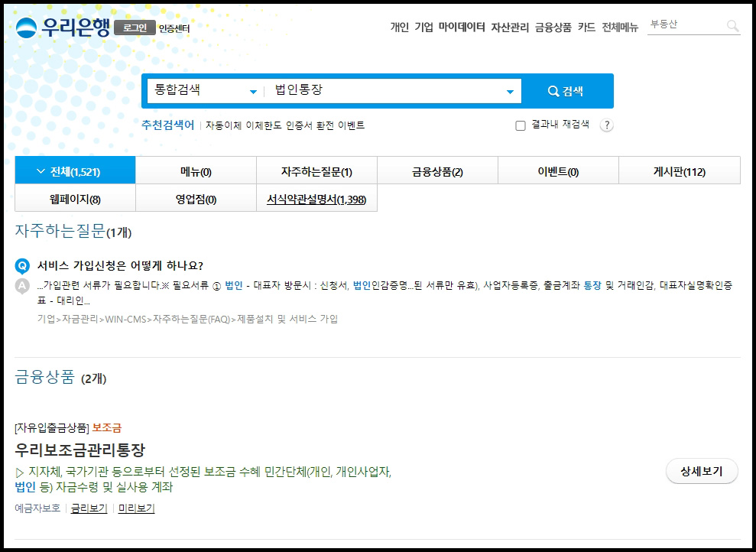The image size is (756, 552).
Task: Click recommended keyword 인증서
Action: [x=299, y=125]
